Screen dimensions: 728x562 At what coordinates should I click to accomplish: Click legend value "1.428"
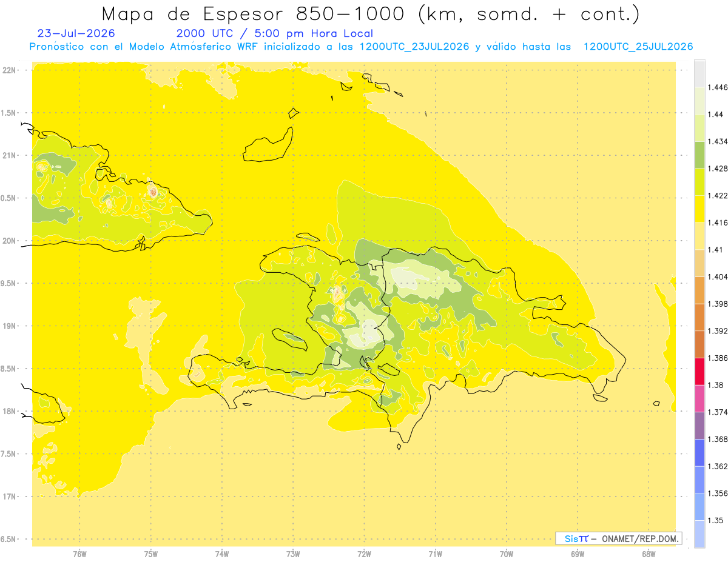pos(718,169)
